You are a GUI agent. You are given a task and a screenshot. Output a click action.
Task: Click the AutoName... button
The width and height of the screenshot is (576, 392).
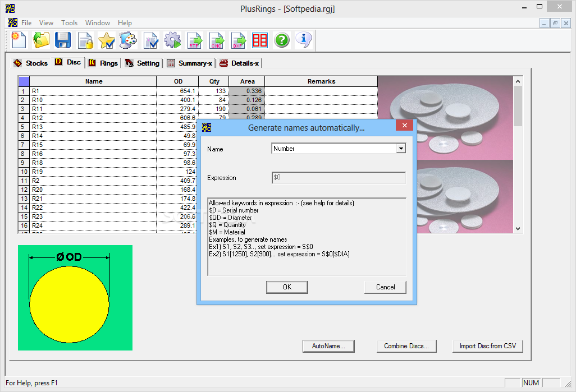[x=328, y=346]
